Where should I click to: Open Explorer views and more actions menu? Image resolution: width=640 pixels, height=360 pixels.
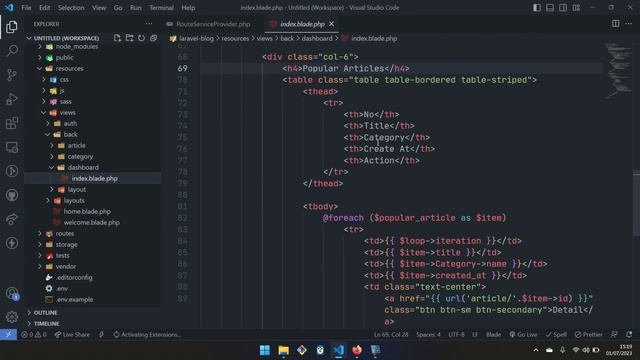pos(149,24)
